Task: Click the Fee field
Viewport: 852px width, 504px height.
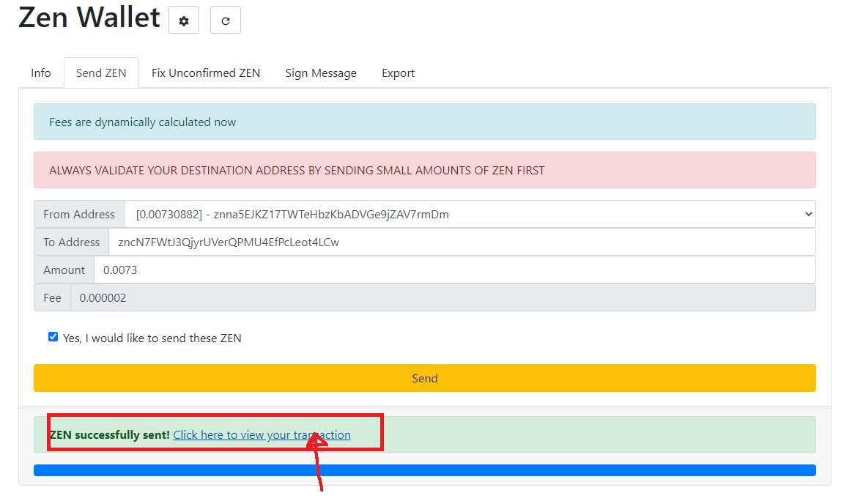Action: coord(442,297)
